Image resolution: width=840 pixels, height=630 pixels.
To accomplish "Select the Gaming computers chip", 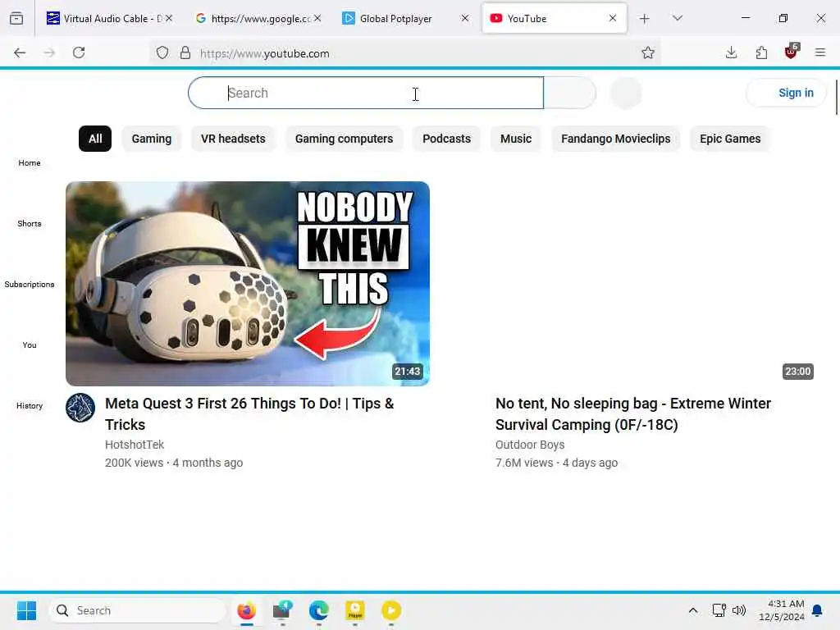I will pyautogui.click(x=344, y=139).
